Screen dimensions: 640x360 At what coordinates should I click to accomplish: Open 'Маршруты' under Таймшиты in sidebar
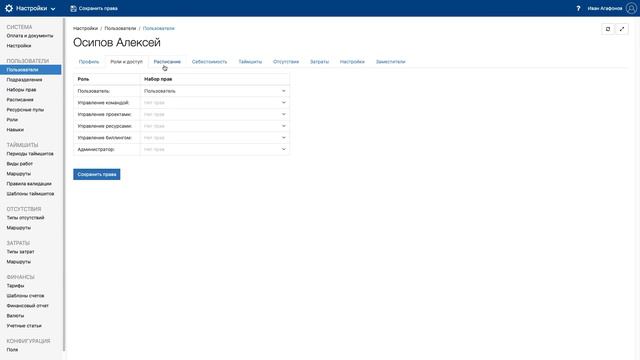[x=19, y=174]
